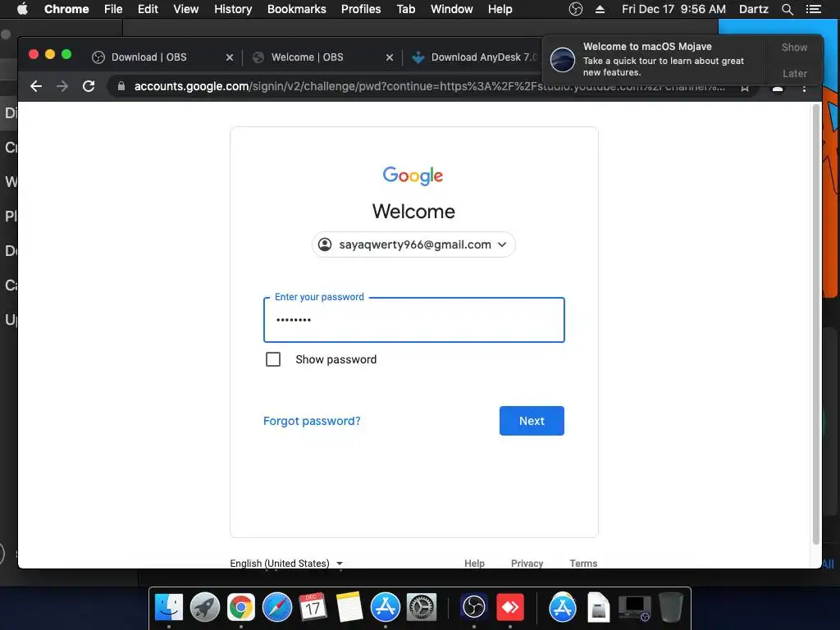Open the Window menu

click(x=452, y=9)
